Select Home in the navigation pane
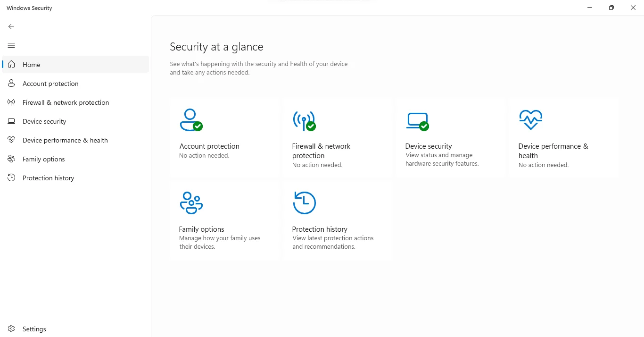Screen dimensions: 644x337 [x=75, y=64]
